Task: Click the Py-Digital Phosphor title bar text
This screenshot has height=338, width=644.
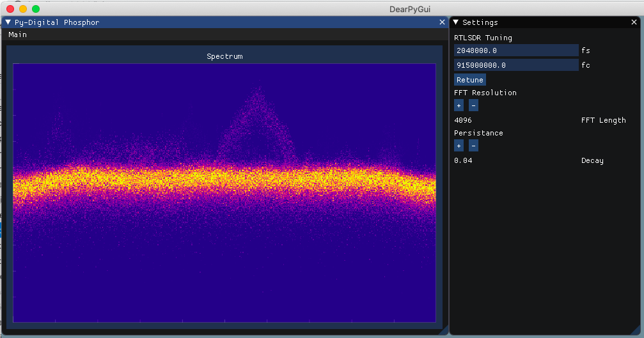Action: pos(57,22)
